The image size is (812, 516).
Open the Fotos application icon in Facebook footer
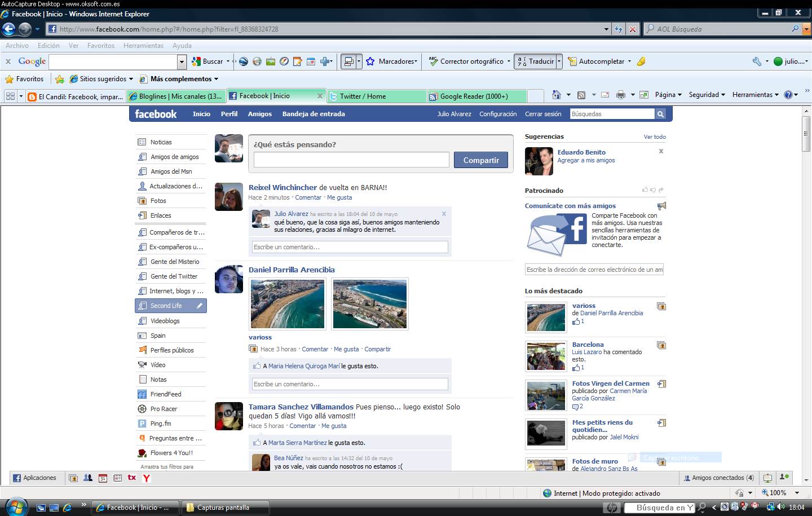pyautogui.click(x=73, y=478)
